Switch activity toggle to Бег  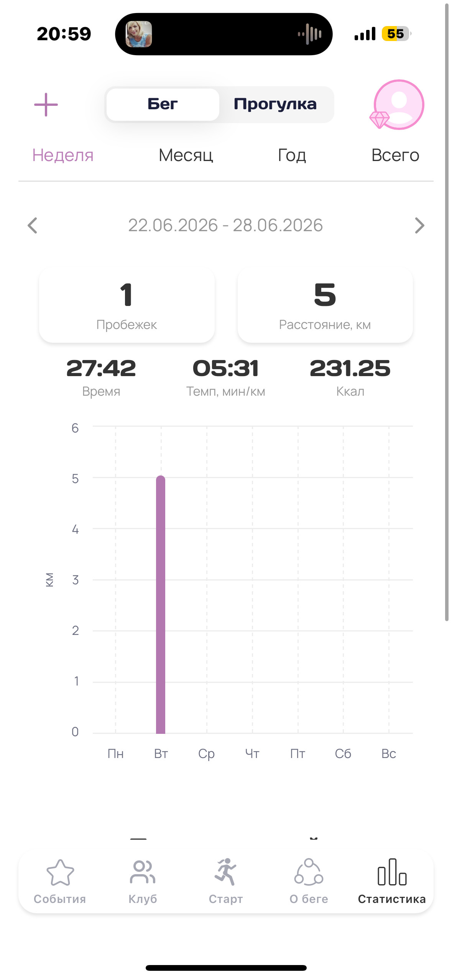coord(163,104)
